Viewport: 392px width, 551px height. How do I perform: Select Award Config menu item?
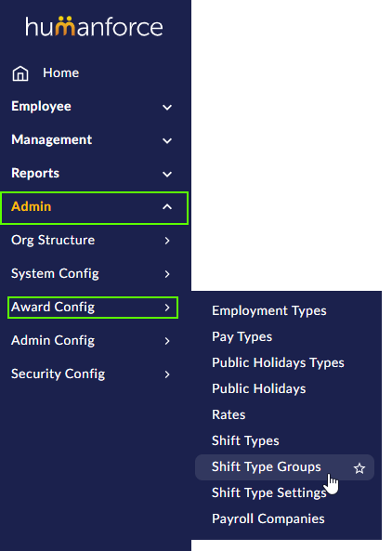tap(93, 308)
